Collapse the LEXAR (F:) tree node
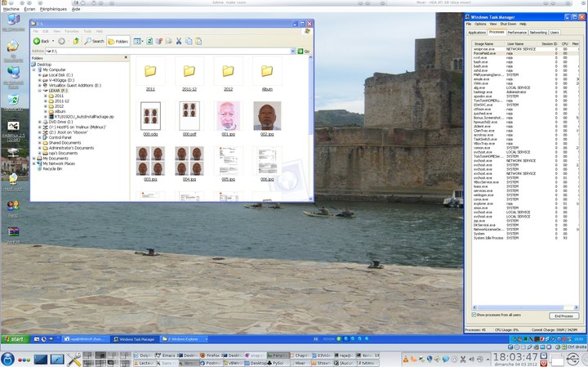This screenshot has width=588, height=367. (39, 91)
